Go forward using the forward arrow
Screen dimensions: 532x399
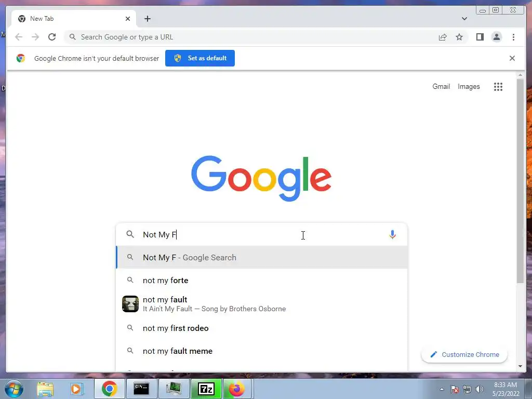click(x=35, y=37)
